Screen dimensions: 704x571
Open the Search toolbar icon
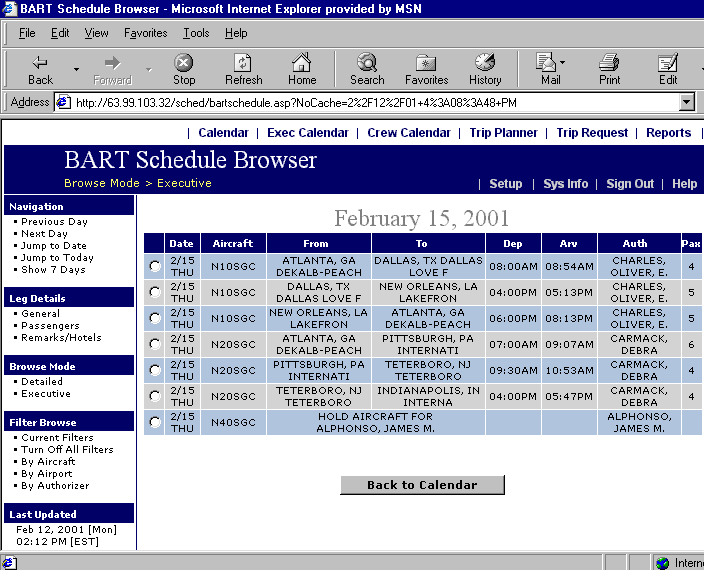[x=367, y=64]
